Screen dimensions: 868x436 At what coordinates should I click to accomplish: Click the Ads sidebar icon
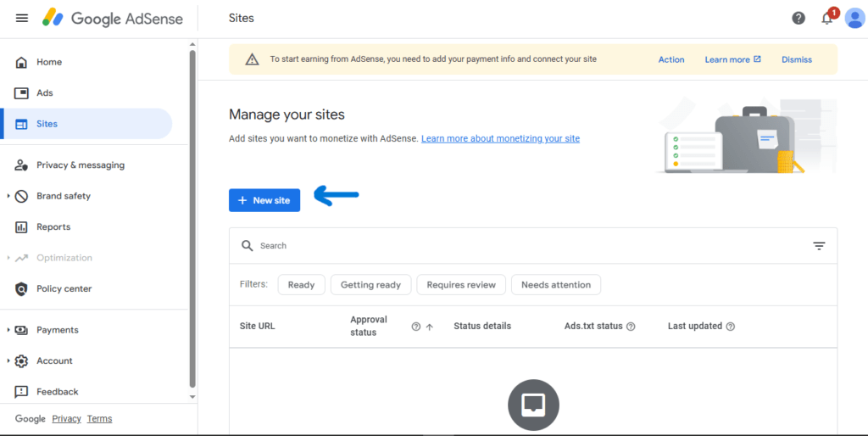pos(21,93)
